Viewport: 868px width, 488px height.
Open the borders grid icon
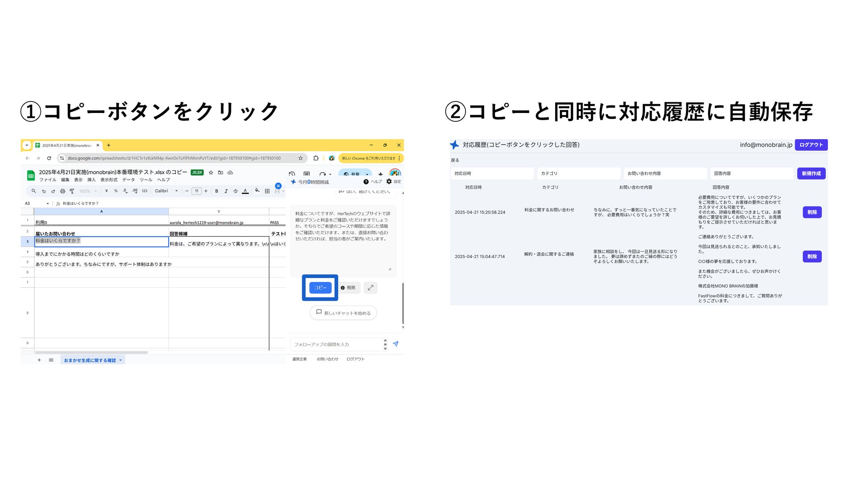267,191
